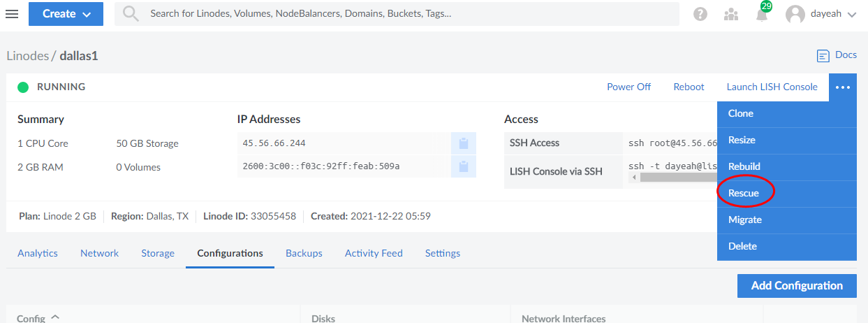The height and width of the screenshot is (323, 868).
Task: Open the Storage tab
Action: pyautogui.click(x=158, y=253)
